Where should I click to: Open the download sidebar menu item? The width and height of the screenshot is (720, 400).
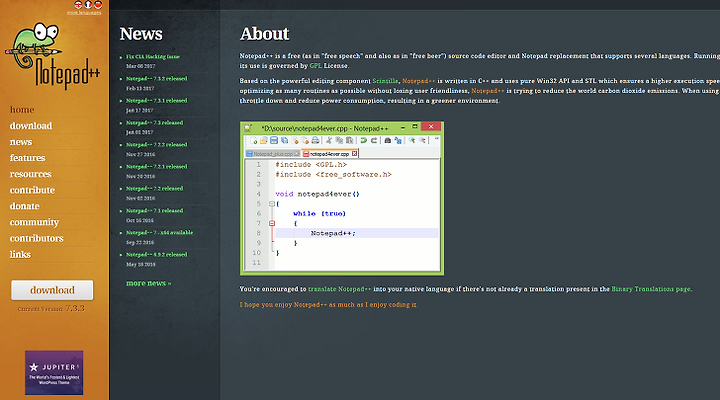31,126
